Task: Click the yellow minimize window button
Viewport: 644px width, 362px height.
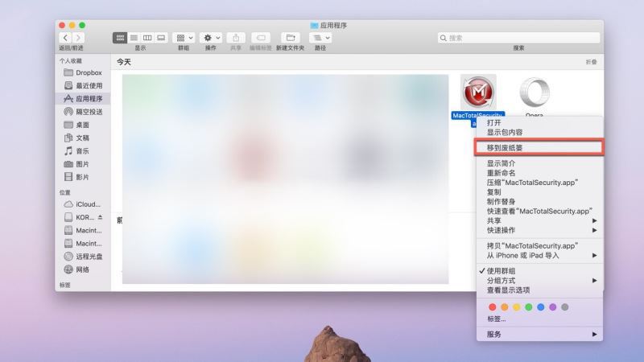Action: coord(72,26)
